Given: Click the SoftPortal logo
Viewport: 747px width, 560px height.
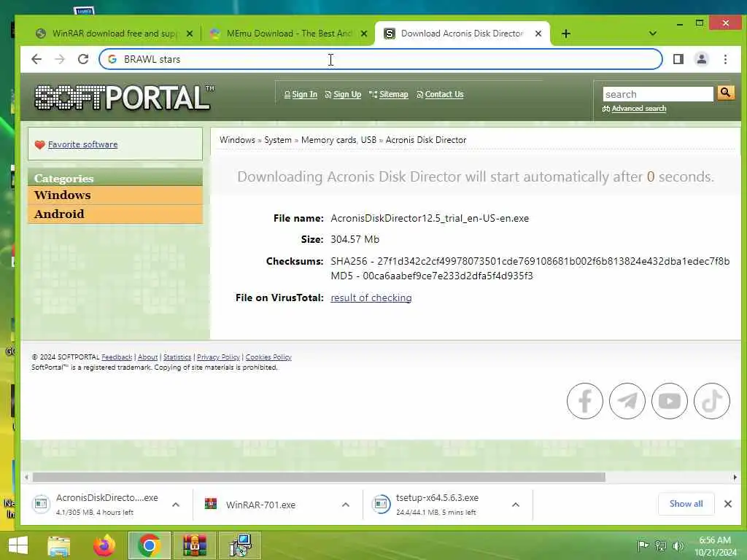Looking at the screenshot, I should click(124, 98).
